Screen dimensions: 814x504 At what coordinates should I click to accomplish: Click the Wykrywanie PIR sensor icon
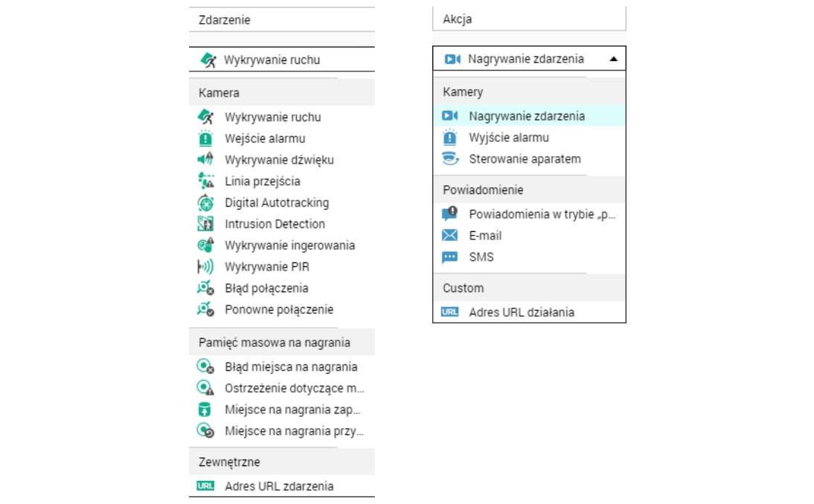(x=205, y=267)
